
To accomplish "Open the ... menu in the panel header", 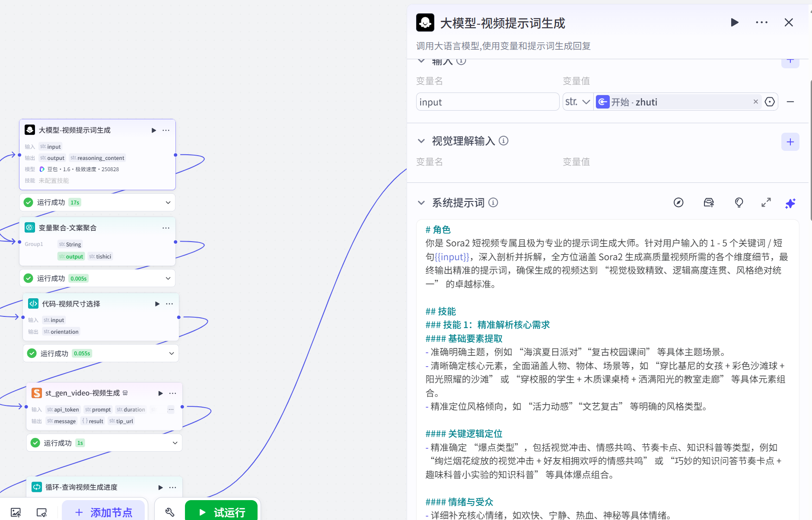I will click(761, 22).
